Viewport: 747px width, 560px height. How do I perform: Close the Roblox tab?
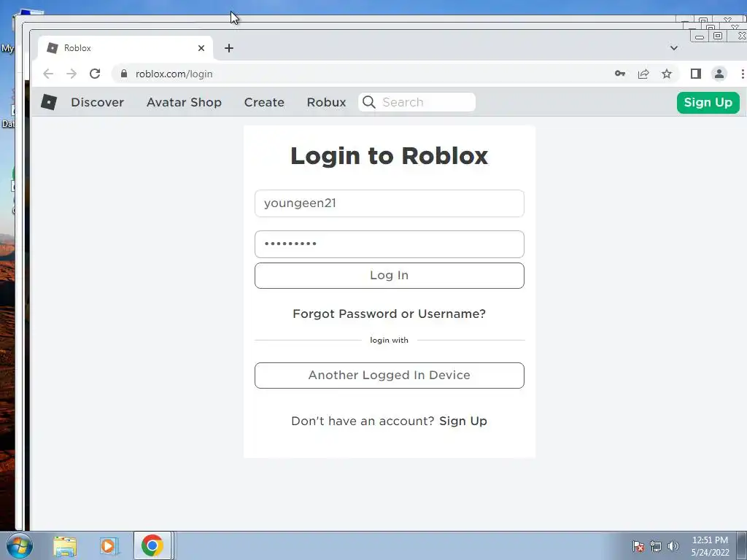[201, 48]
